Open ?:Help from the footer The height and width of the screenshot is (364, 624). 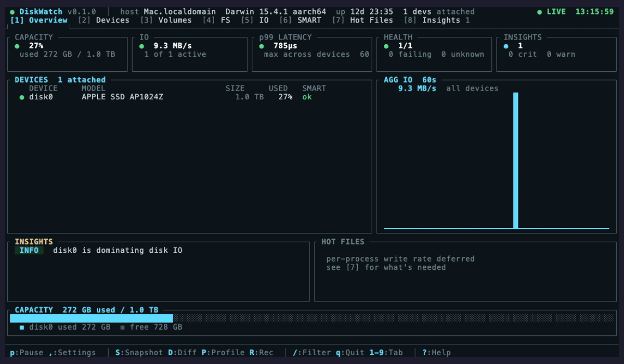pos(436,353)
